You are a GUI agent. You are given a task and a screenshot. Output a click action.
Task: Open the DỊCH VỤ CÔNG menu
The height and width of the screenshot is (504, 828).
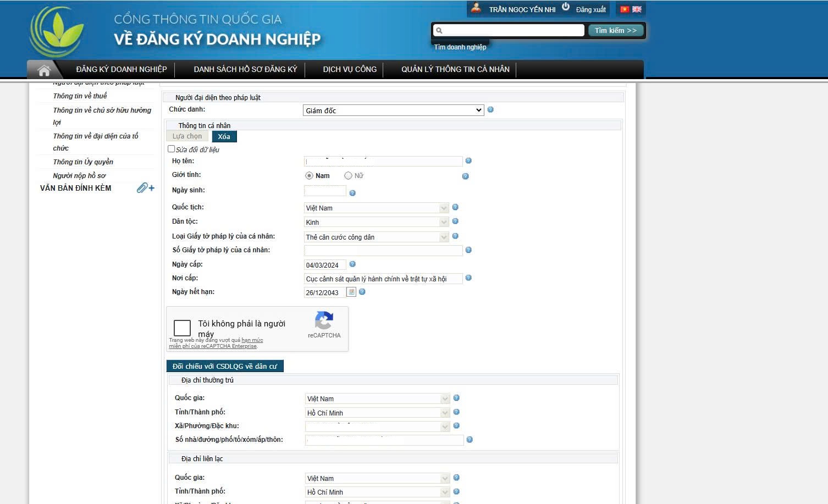coord(350,69)
